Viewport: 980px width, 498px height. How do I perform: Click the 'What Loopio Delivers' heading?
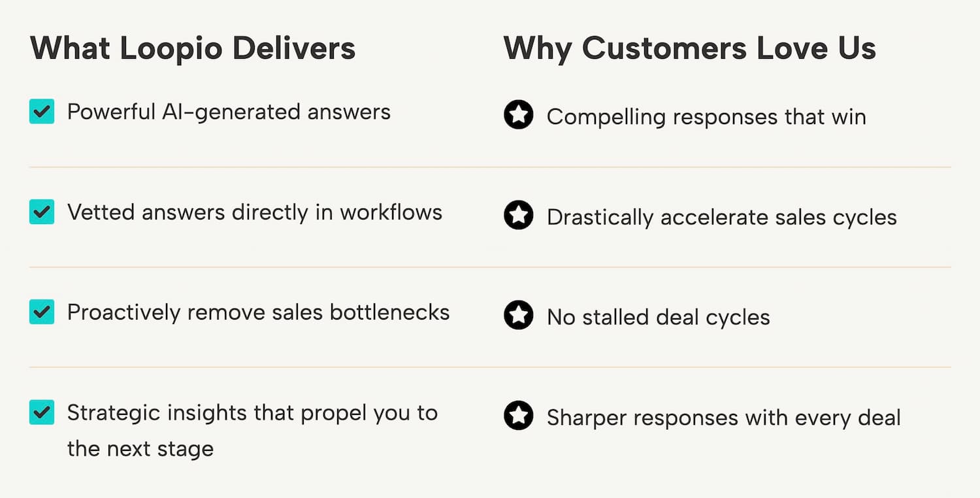(x=193, y=48)
